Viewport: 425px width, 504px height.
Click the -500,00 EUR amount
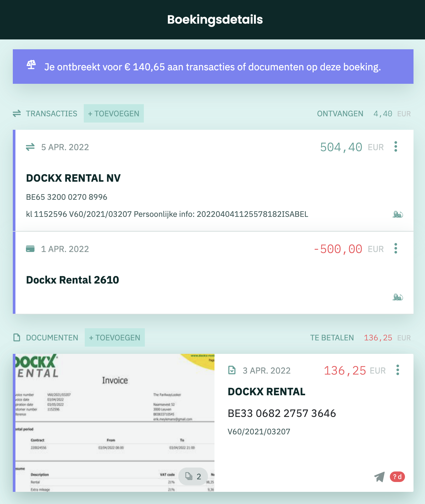[348, 249]
